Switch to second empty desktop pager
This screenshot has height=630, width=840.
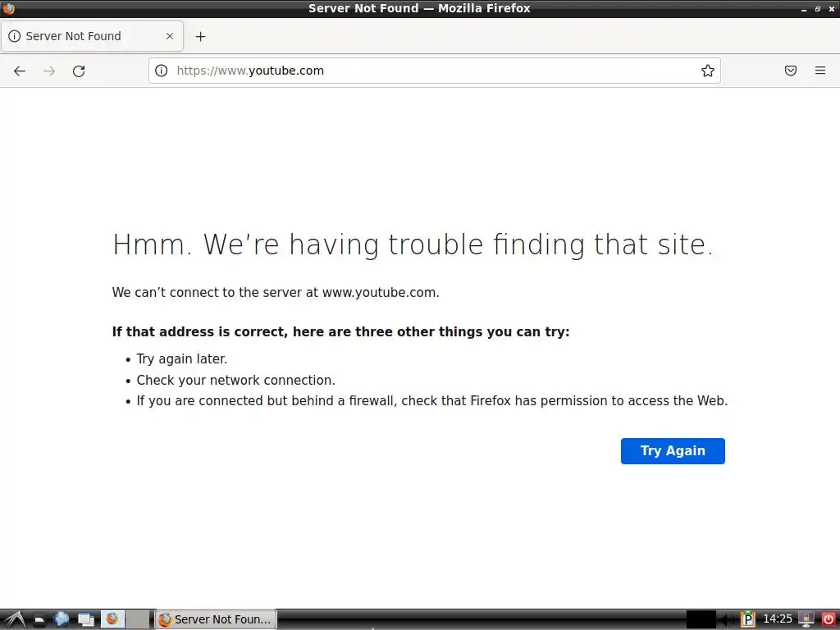[x=138, y=619]
